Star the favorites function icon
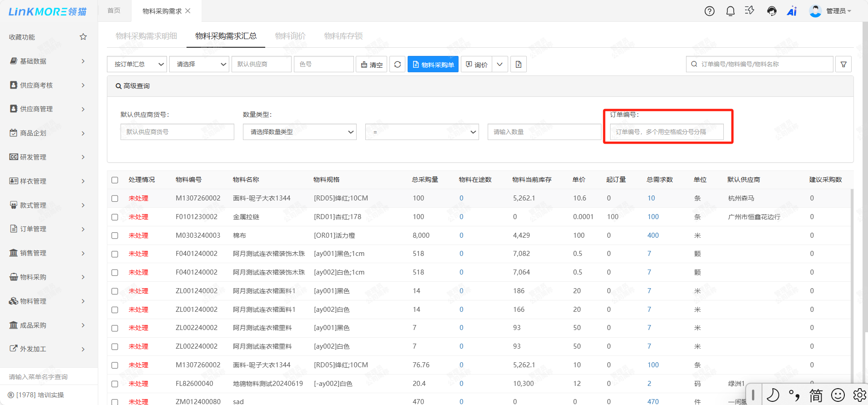This screenshot has height=405, width=868. point(83,37)
